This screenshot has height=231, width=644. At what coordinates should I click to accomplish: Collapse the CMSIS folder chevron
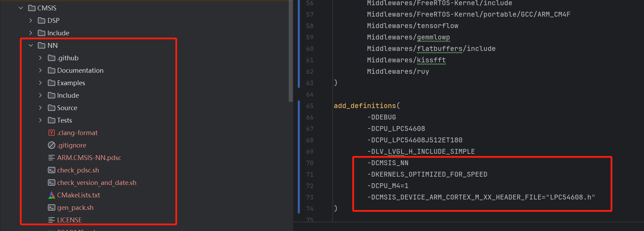[x=21, y=8]
